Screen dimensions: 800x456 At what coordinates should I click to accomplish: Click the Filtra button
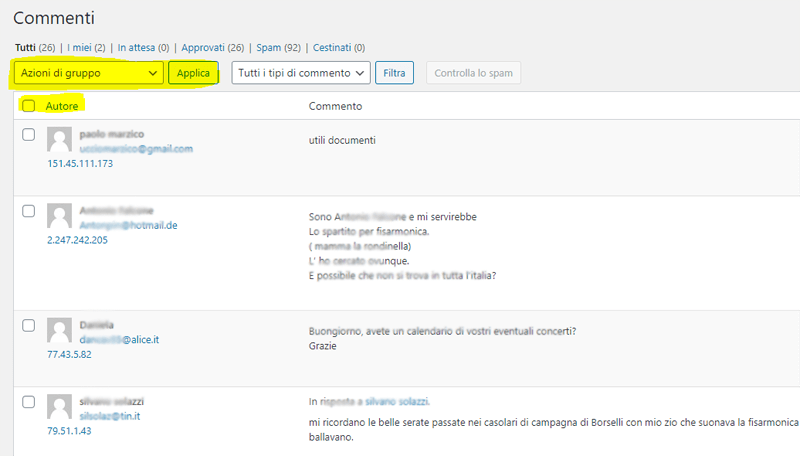pyautogui.click(x=395, y=73)
